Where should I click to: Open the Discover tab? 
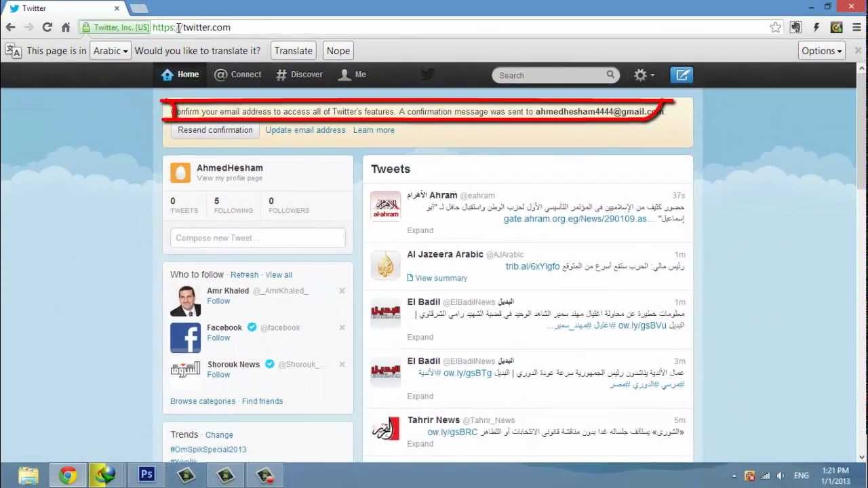coord(299,75)
